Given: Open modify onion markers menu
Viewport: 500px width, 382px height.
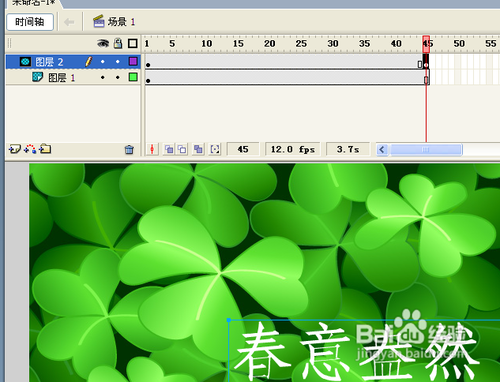Looking at the screenshot, I should click(215, 149).
